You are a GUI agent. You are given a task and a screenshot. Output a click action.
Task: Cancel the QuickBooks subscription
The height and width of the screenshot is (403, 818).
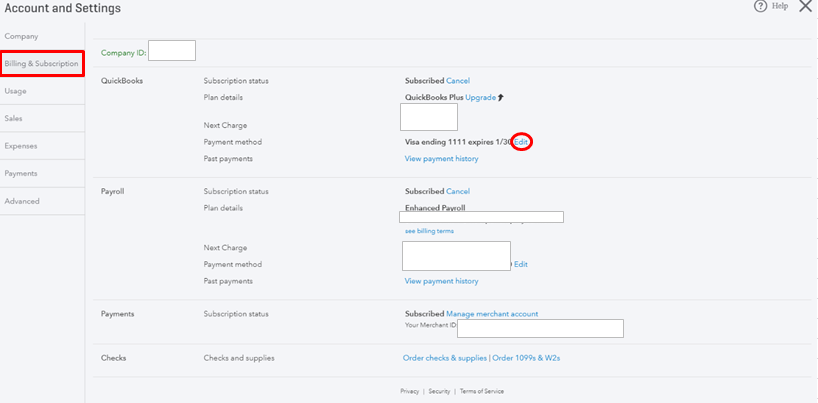coord(458,81)
